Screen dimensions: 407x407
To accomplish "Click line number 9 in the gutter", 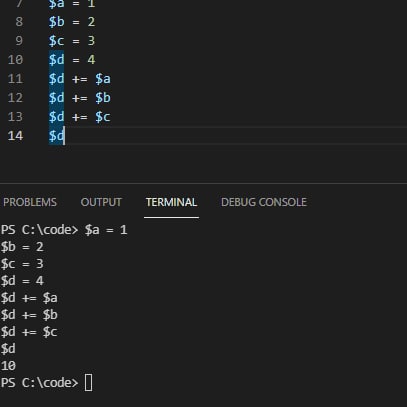I will [19, 41].
